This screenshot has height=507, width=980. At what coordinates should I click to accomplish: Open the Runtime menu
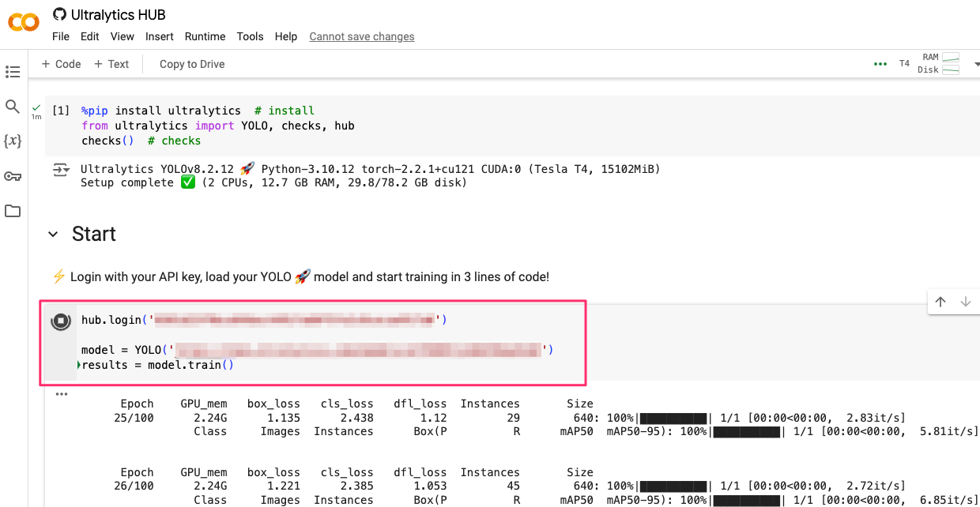[205, 36]
